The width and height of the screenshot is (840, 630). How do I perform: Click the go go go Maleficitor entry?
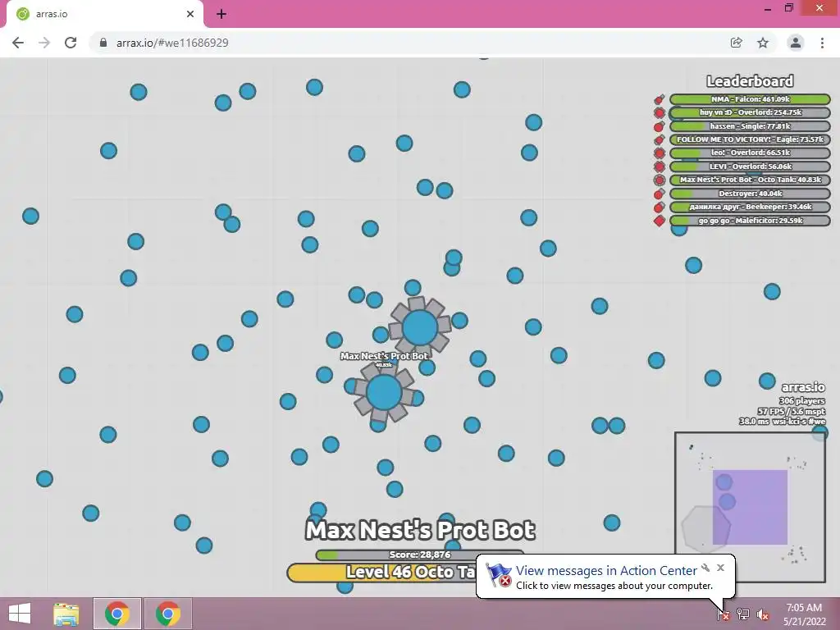[x=750, y=221]
